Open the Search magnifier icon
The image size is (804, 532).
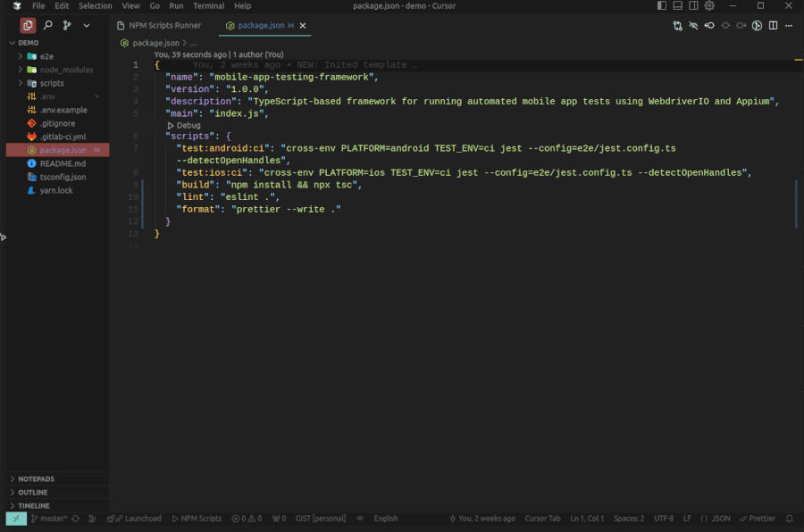(47, 25)
